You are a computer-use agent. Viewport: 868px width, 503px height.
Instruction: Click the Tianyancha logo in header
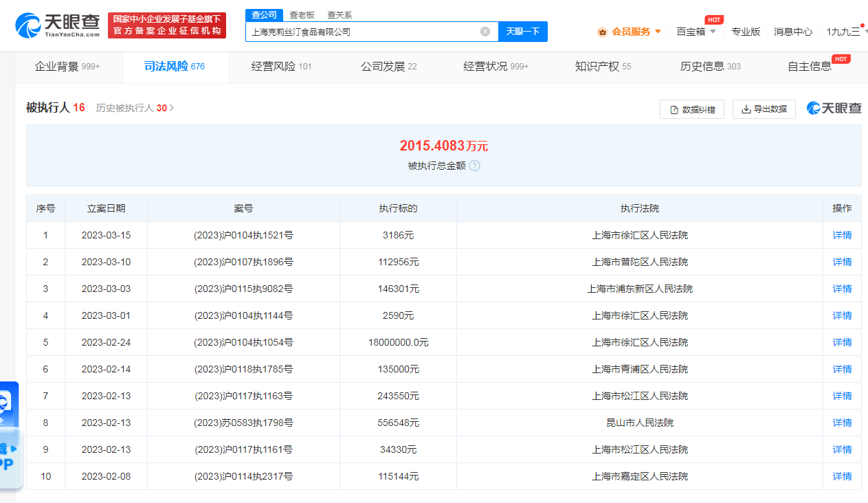(58, 25)
